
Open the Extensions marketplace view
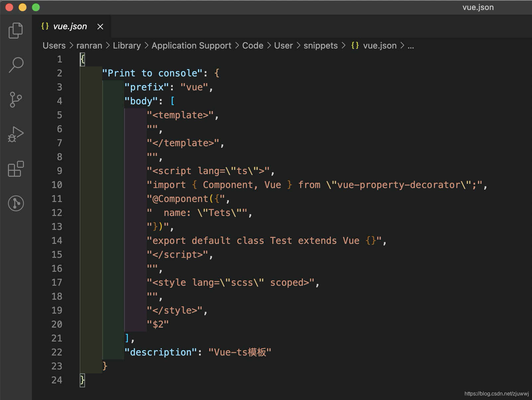coord(16,169)
